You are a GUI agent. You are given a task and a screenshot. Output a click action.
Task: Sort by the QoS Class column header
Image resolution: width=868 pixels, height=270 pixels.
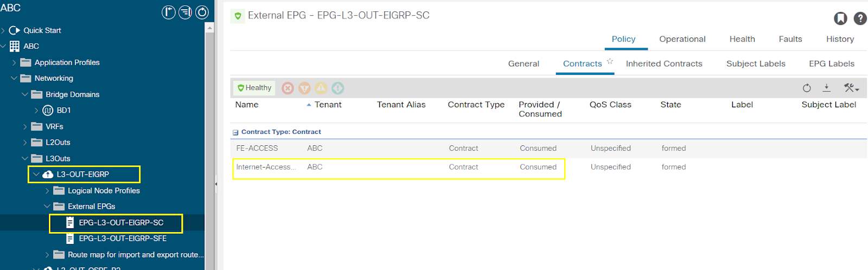[610, 105]
